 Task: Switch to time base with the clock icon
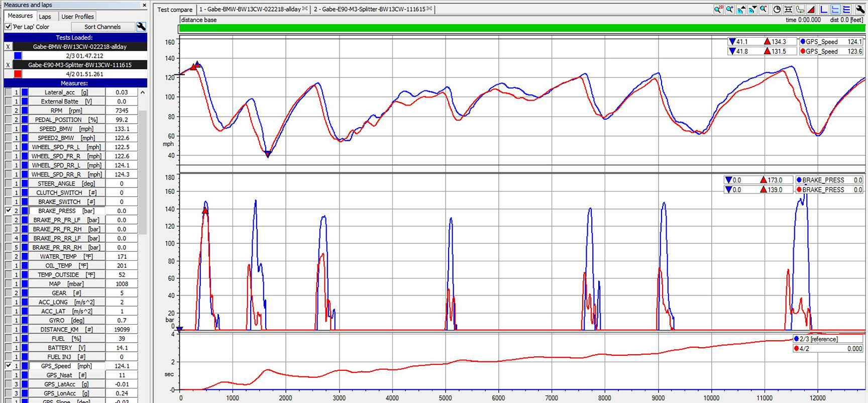(777, 9)
